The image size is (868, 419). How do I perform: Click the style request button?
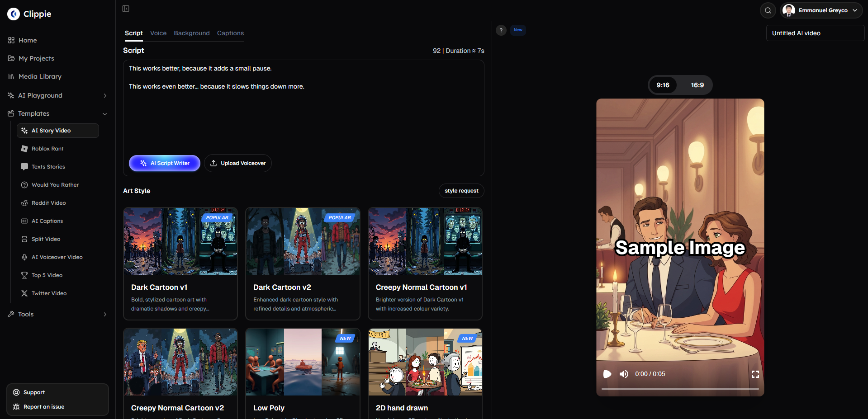[461, 191]
